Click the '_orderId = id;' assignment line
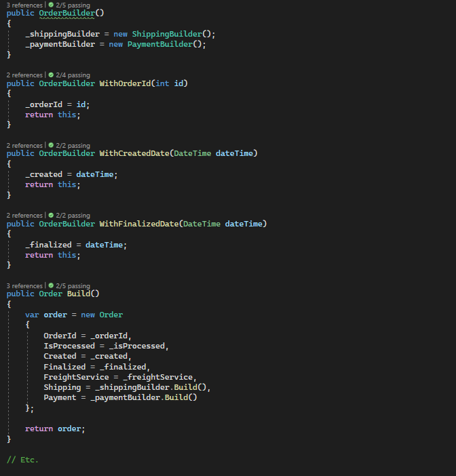This screenshot has width=456, height=476. (58, 104)
